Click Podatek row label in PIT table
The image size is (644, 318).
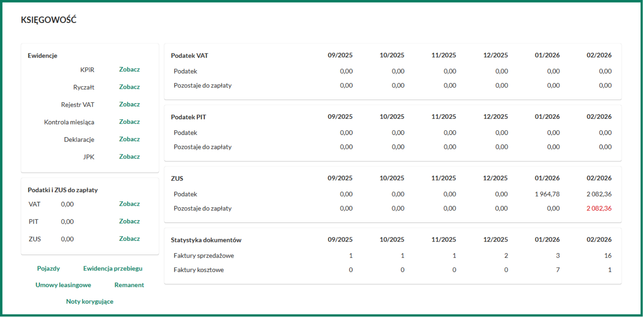tap(185, 133)
